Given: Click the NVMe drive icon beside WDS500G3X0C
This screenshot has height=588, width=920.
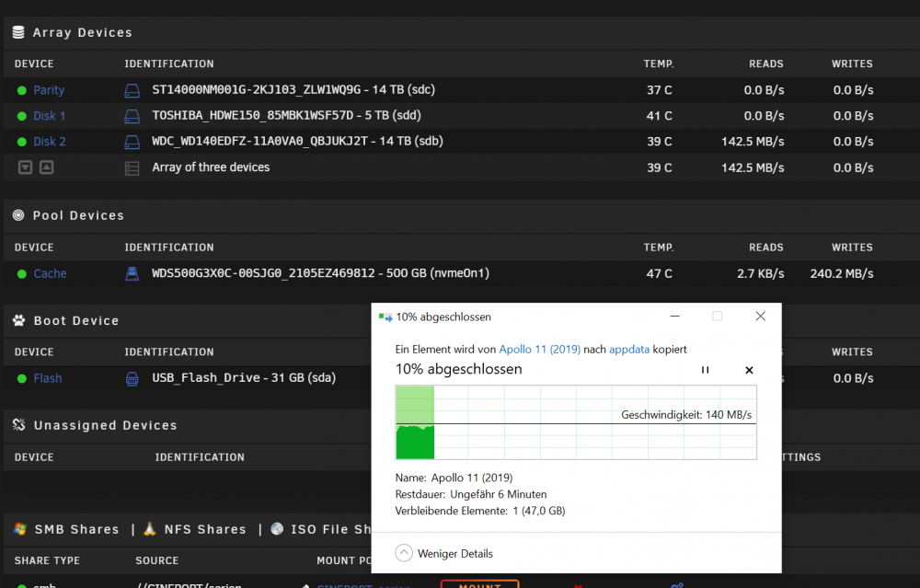Looking at the screenshot, I should (132, 273).
